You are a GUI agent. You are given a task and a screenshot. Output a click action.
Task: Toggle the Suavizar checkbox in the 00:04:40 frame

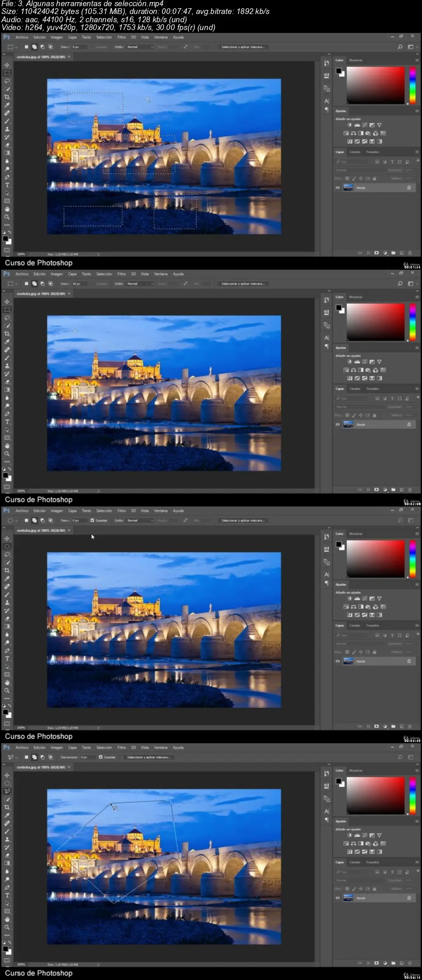92,520
